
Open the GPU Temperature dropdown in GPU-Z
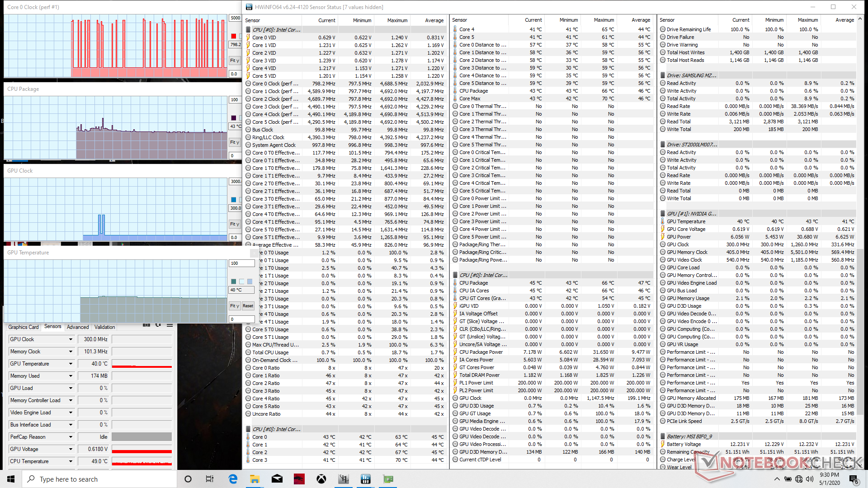tap(70, 364)
